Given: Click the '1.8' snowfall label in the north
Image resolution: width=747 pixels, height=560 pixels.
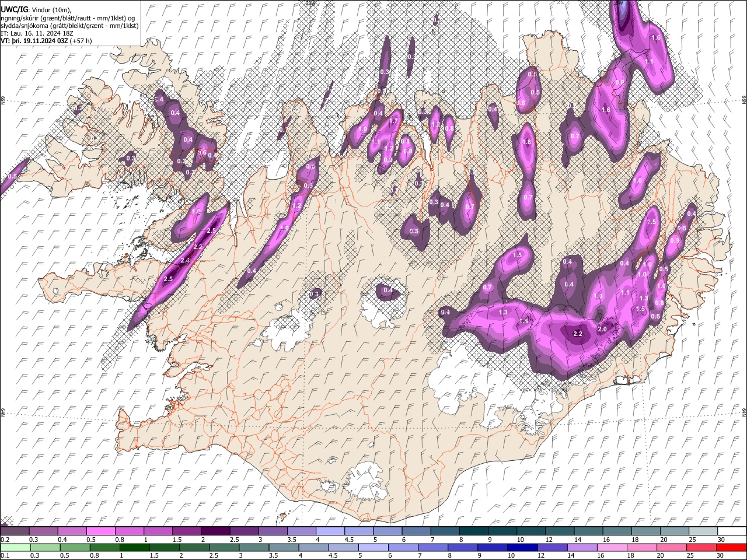Looking at the screenshot, I should coord(527,142).
